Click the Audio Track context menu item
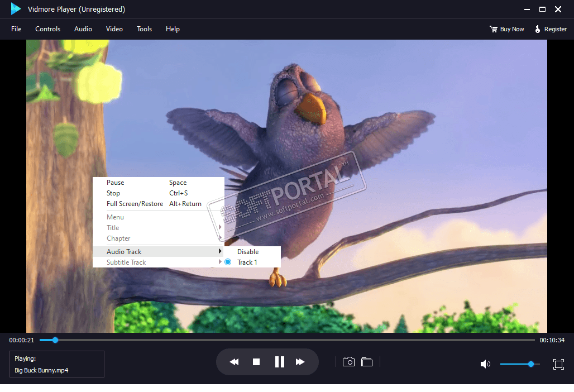 pyautogui.click(x=159, y=251)
